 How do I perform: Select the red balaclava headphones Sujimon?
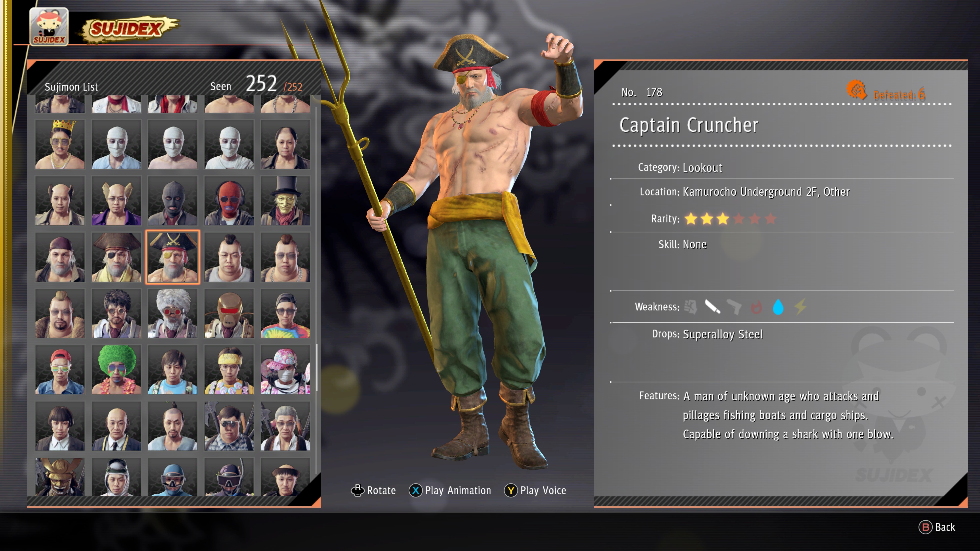coord(229,201)
